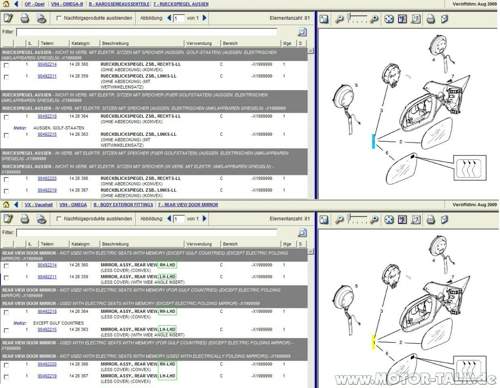Click the back arrow beside VX - Vauxhall breadcrumb

click(16, 205)
